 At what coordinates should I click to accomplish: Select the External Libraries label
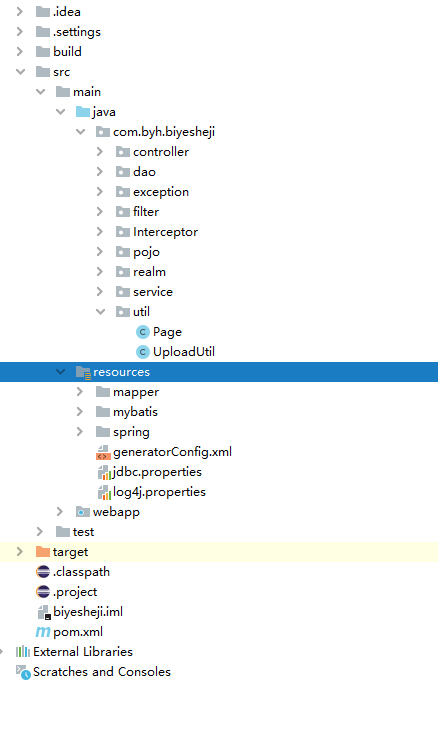pos(83,652)
